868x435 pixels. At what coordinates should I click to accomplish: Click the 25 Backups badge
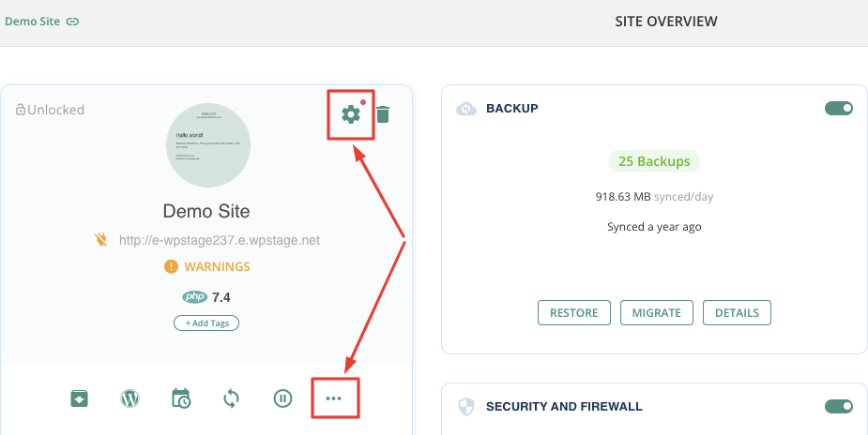[654, 161]
